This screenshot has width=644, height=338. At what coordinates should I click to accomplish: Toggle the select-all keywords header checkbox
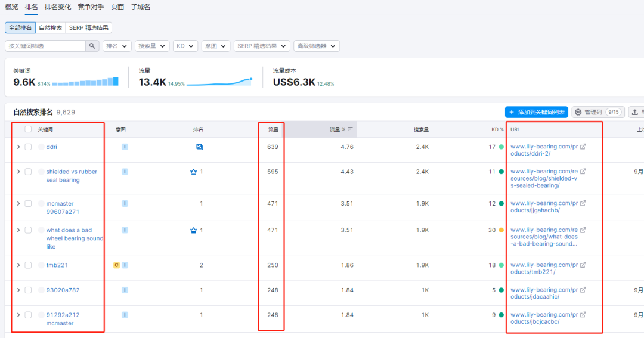28,129
